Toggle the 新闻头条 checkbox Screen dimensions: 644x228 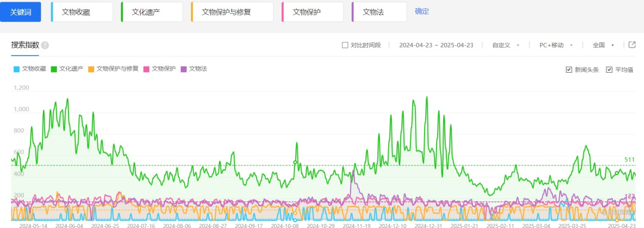(568, 70)
